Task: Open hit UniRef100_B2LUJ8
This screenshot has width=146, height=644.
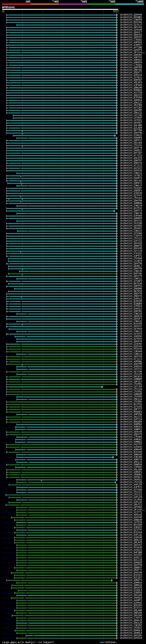Action: coord(131,560)
